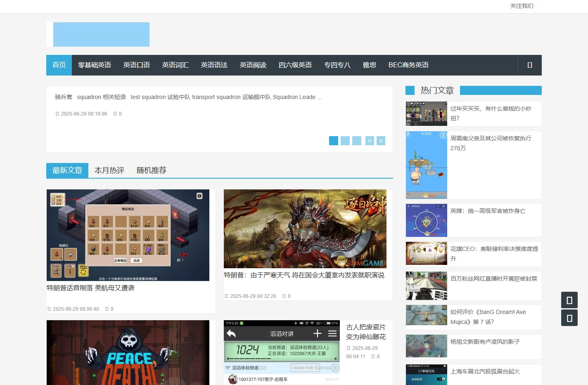Switch to the 本月热评 tab
Viewport: 588px width, 385px height.
tap(109, 170)
